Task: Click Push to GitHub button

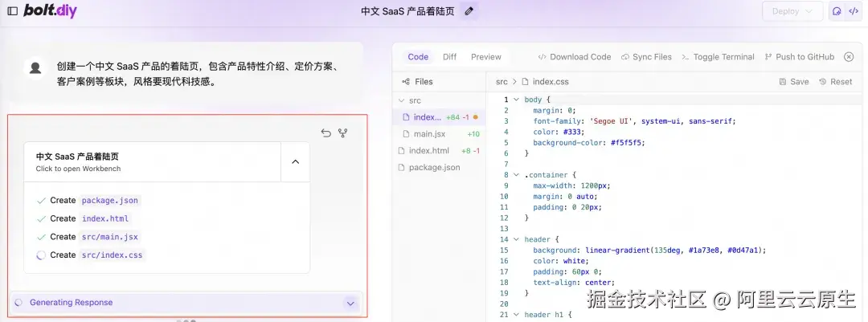Action: (799, 56)
